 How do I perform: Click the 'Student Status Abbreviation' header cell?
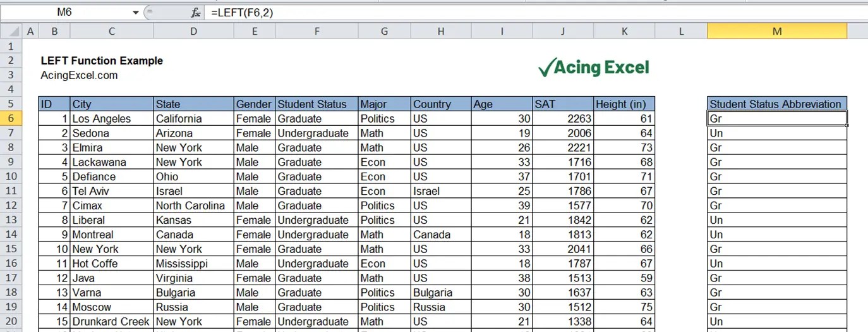[x=777, y=104]
